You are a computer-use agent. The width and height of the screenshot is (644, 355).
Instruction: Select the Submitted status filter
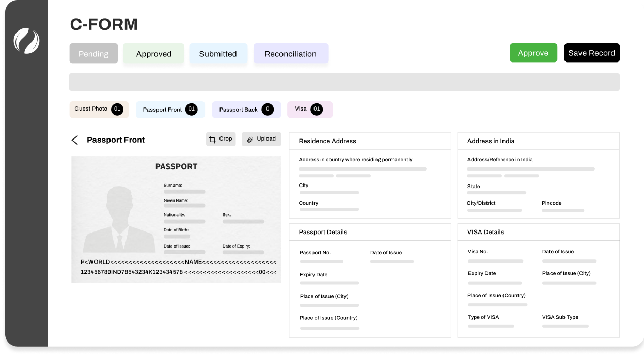point(218,53)
